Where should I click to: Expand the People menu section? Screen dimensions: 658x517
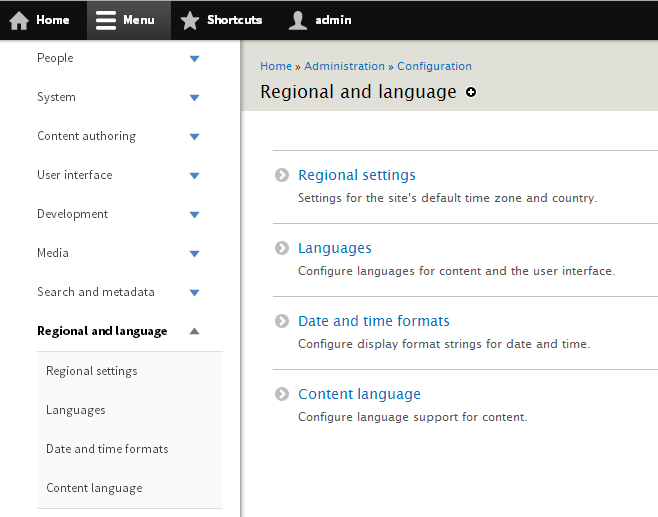click(194, 59)
